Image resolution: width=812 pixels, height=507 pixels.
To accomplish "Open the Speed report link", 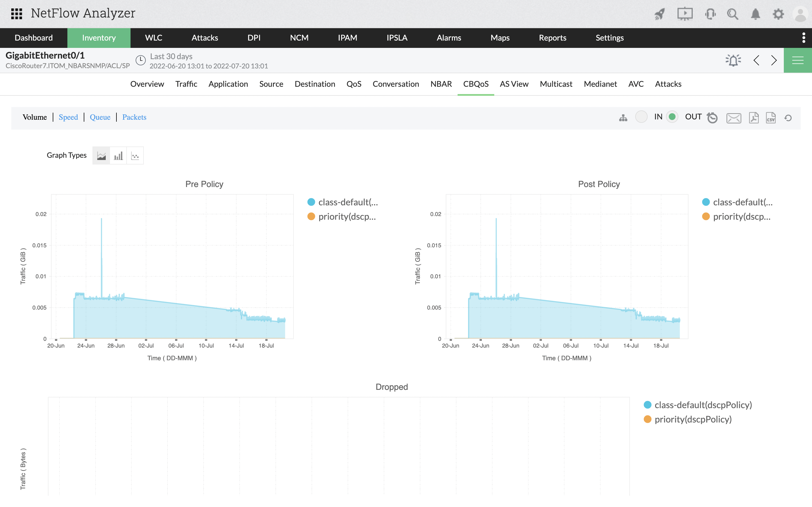I will point(69,117).
